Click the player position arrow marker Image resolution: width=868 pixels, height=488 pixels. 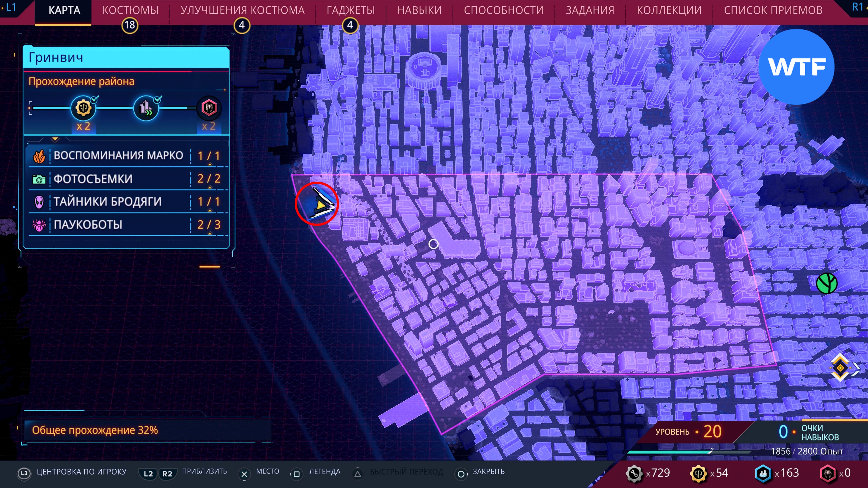320,204
